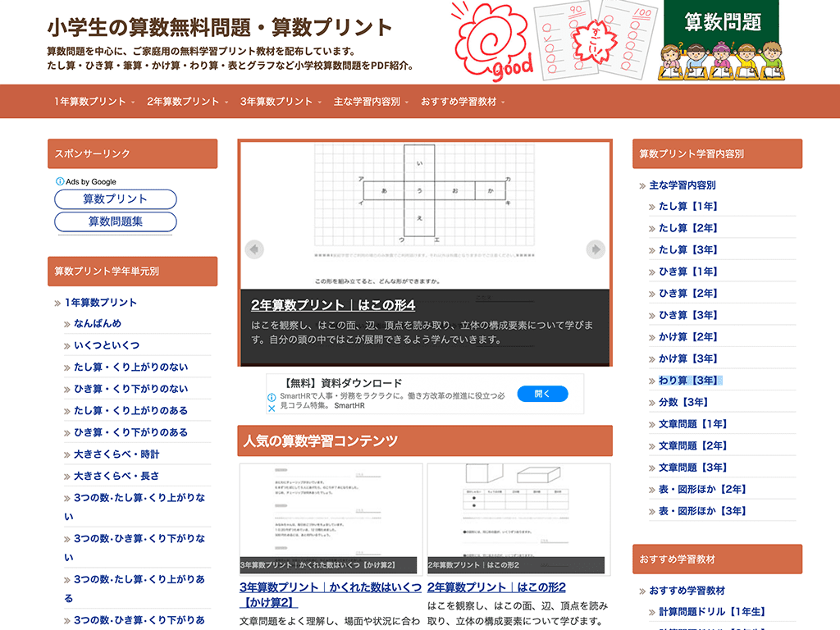Screen dimensions: 840x630
Task: Click the かくれた数はいくつ worksheet thumbnail
Action: coord(331,519)
